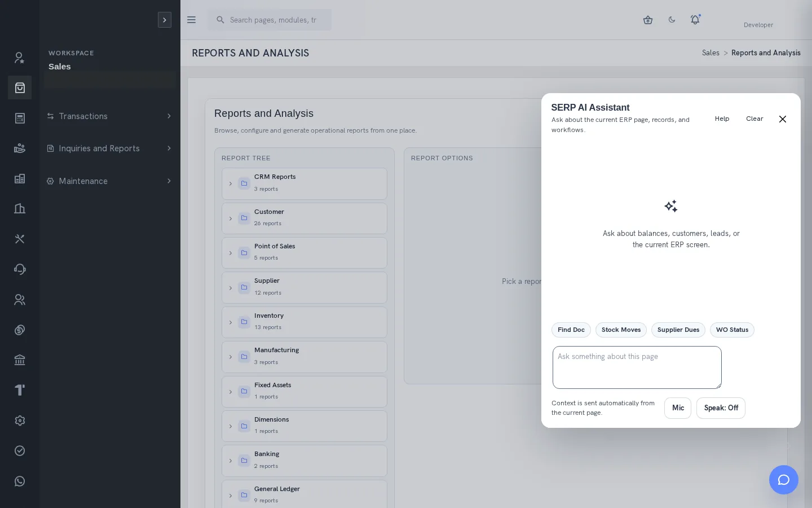The height and width of the screenshot is (508, 812).
Task: Open the WhatsApp sidebar icon
Action: pyautogui.click(x=20, y=481)
